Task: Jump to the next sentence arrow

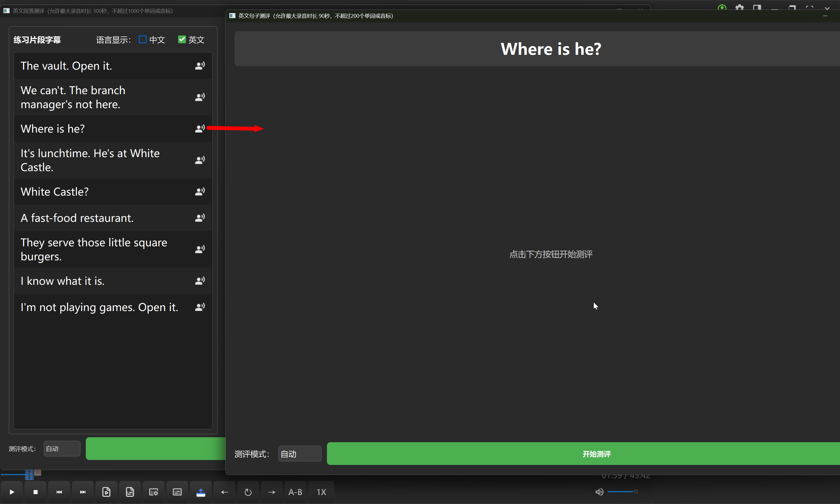Action: click(x=271, y=492)
